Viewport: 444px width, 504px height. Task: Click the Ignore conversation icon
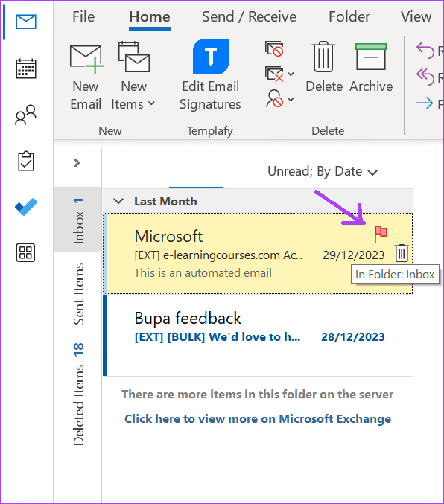pyautogui.click(x=274, y=48)
